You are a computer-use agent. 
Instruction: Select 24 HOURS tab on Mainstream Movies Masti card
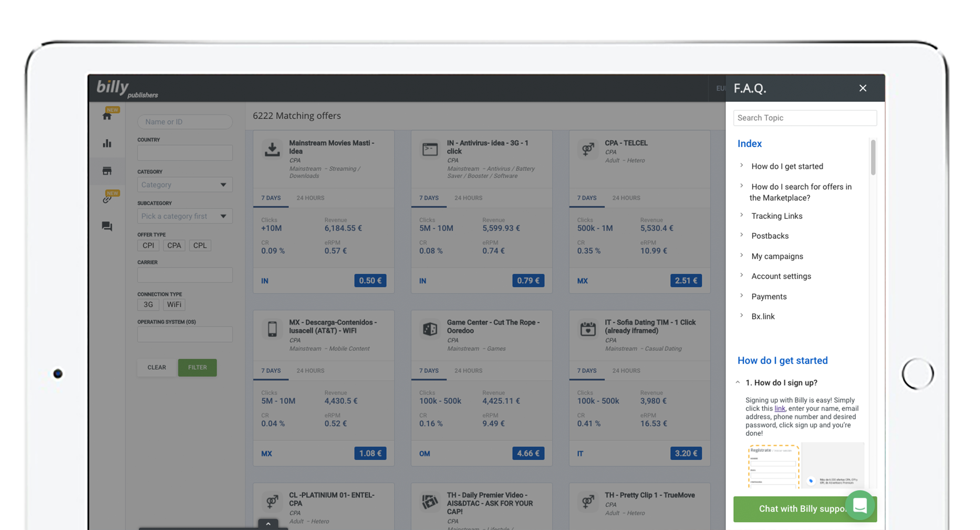pos(310,198)
